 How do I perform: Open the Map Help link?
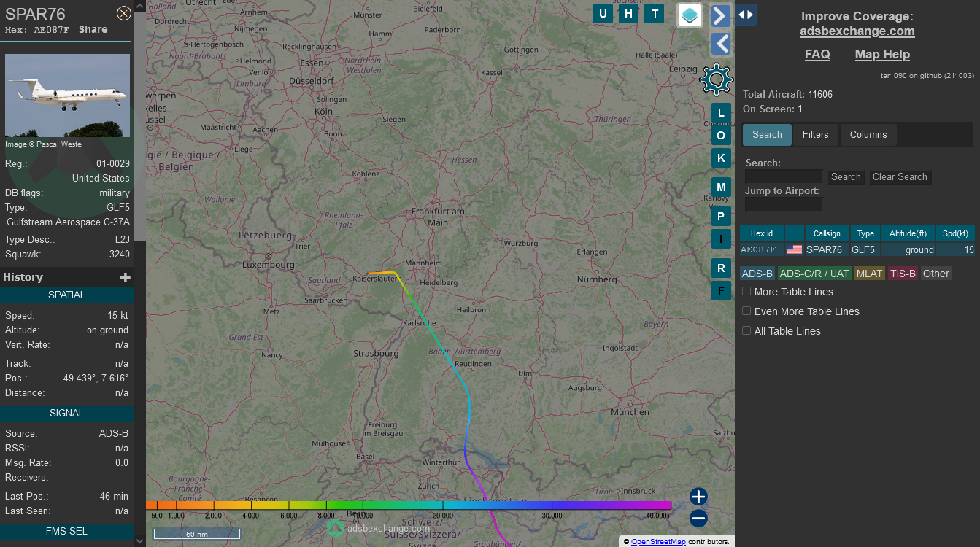point(882,54)
